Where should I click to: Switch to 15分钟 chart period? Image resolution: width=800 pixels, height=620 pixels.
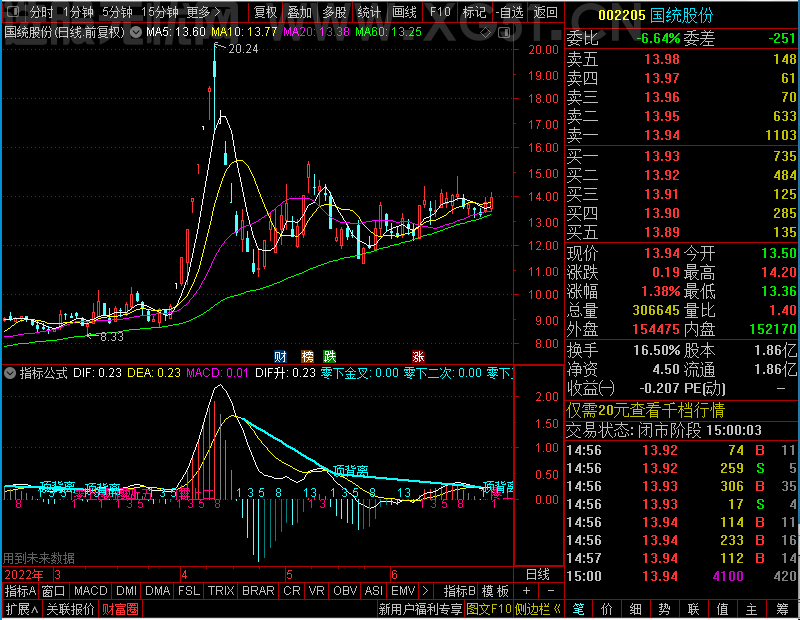click(x=159, y=12)
